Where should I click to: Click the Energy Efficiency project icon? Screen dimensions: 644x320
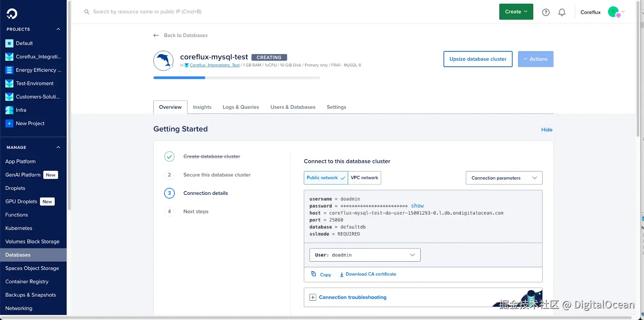point(9,70)
